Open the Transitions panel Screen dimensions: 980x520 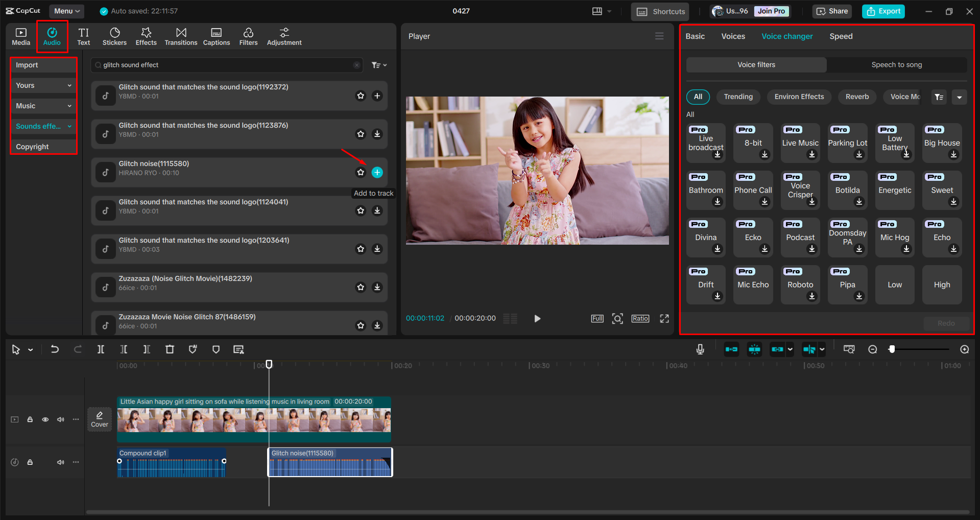pos(181,36)
